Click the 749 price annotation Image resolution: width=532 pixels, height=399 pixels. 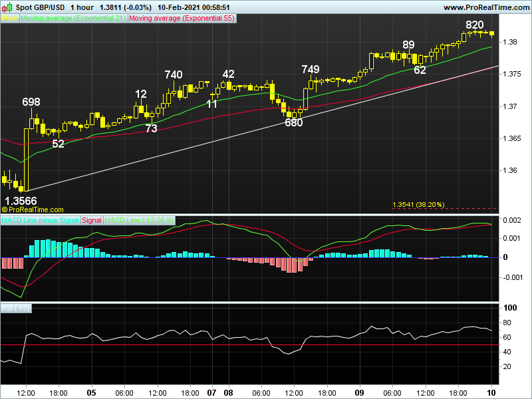(x=310, y=69)
